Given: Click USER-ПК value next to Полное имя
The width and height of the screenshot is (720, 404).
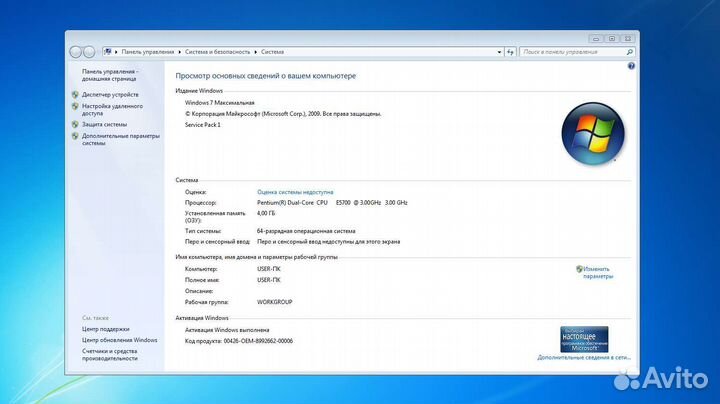Looking at the screenshot, I should [269, 280].
